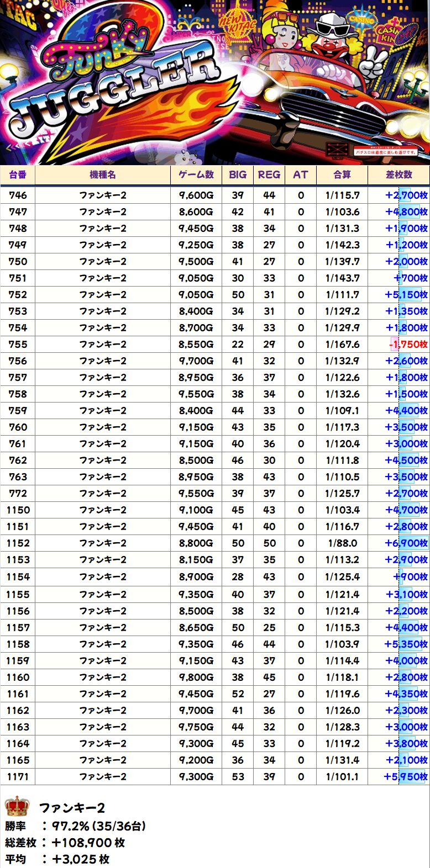This screenshot has width=430, height=868.
Task: Click 1/111.8 in row 762
Action: pos(342,460)
